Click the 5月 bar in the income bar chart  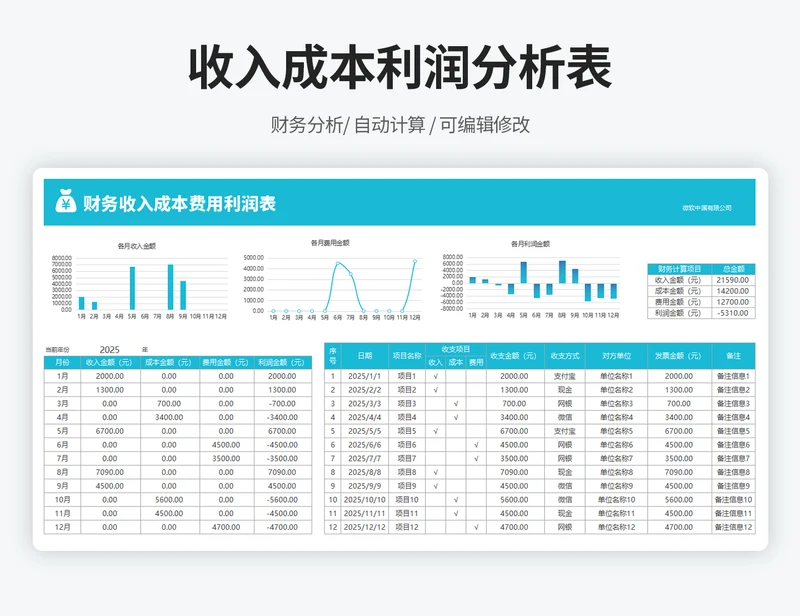point(132,288)
